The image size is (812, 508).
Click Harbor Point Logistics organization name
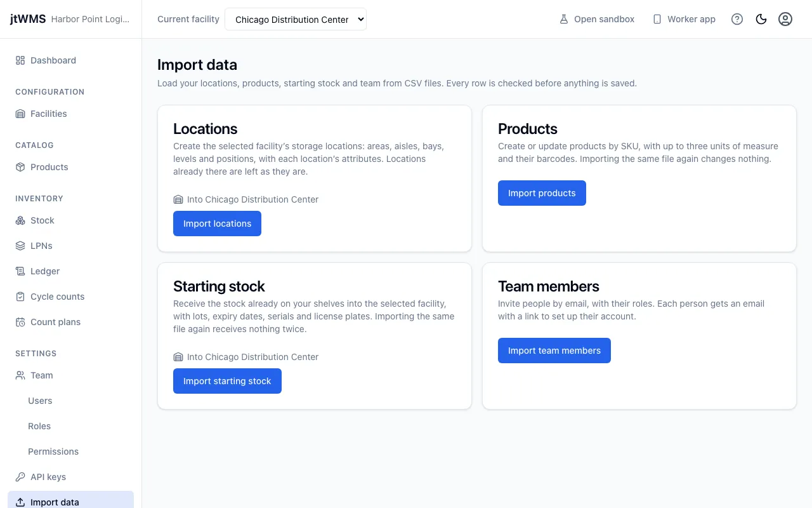(90, 19)
